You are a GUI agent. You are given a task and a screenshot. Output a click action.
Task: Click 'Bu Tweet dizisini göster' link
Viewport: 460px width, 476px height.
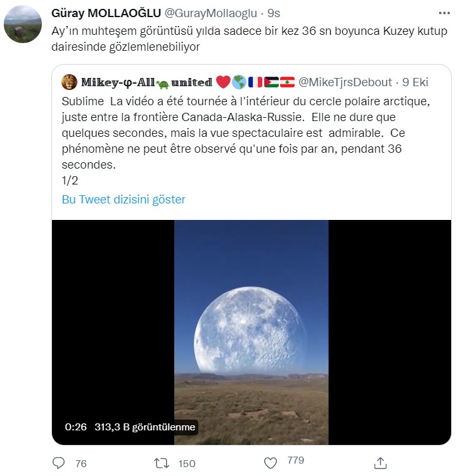tap(124, 199)
